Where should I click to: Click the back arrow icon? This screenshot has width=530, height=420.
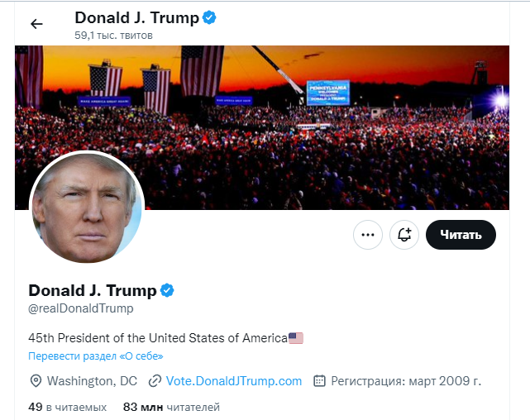tap(36, 24)
